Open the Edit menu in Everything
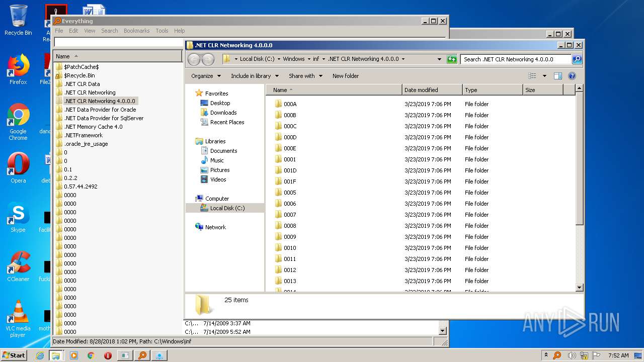The image size is (644, 362). pyautogui.click(x=73, y=31)
